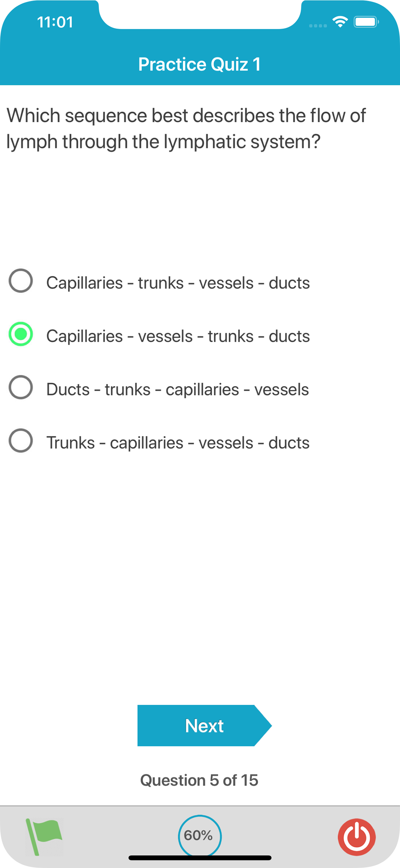The image size is (400, 868).
Task: Tap the lymph flow question text
Action: (186, 129)
